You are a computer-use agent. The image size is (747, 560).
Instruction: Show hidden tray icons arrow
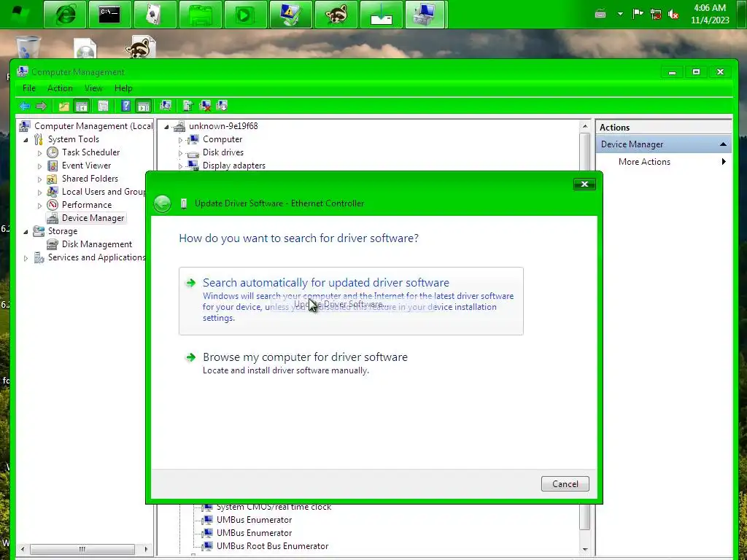click(x=620, y=15)
